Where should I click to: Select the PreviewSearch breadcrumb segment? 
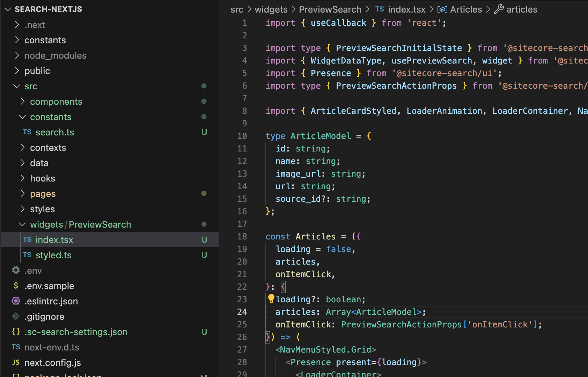pos(330,9)
